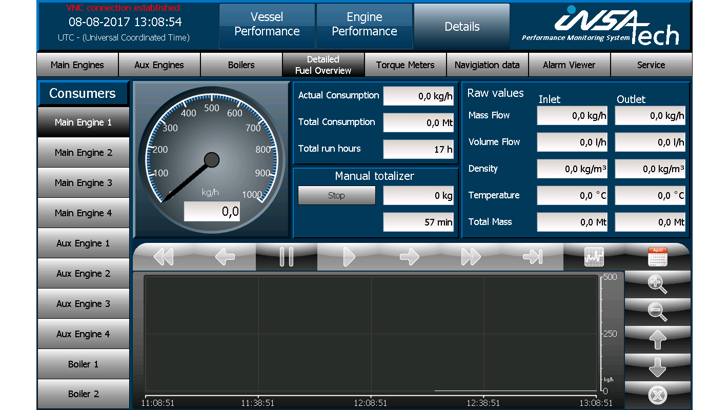Open Navigation data page
This screenshot has height=410, width=728.
(487, 65)
